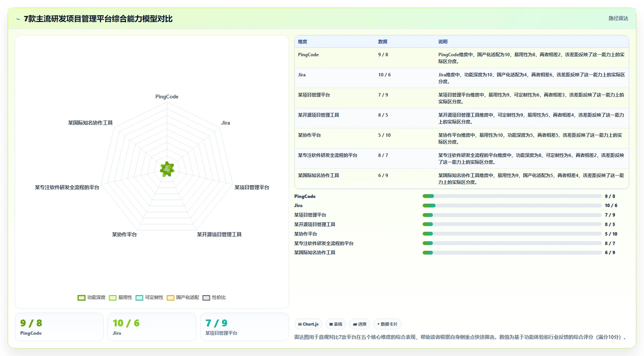Viewport: 644px width, 356px height.
Task: Click the 某国际知名协作工具 radar axis label
Action: point(90,123)
